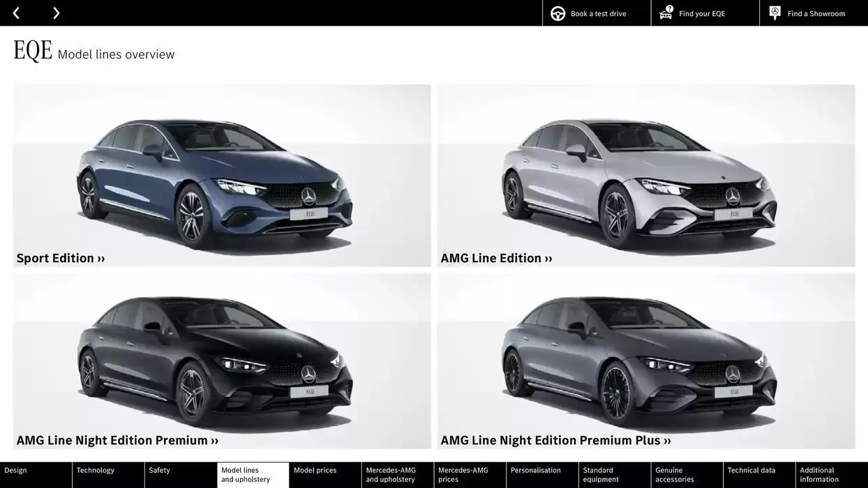Switch to the Technology tab
The width and height of the screenshot is (868, 488).
108,475
